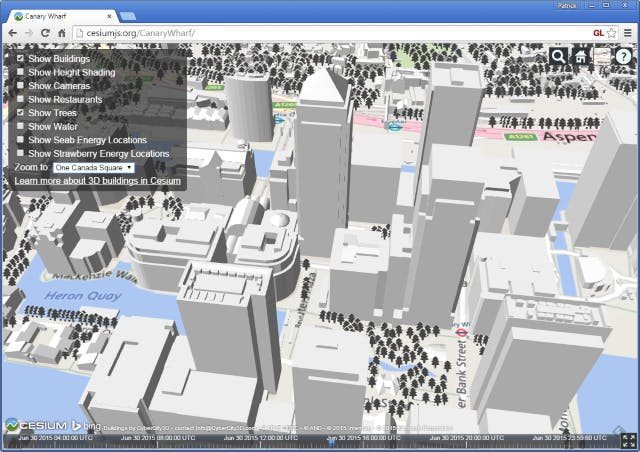This screenshot has height=452, width=640.
Task: Click the page info icon in the address bar
Action: click(80, 33)
